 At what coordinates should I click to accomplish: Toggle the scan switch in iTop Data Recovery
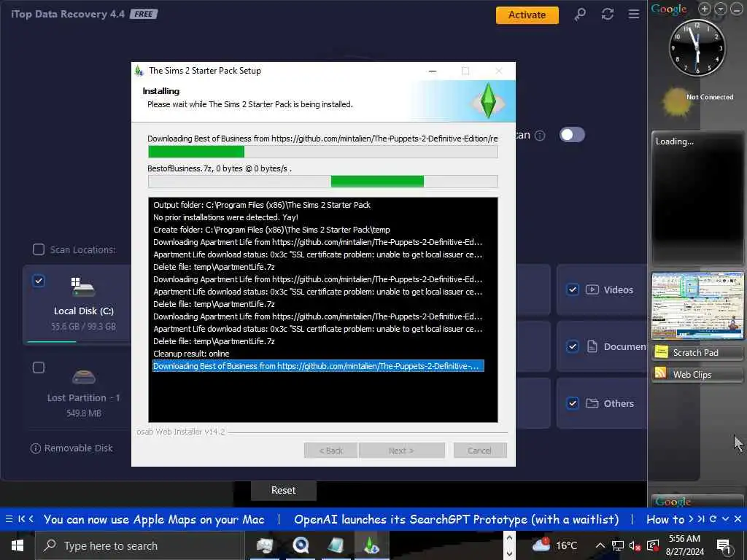point(572,135)
